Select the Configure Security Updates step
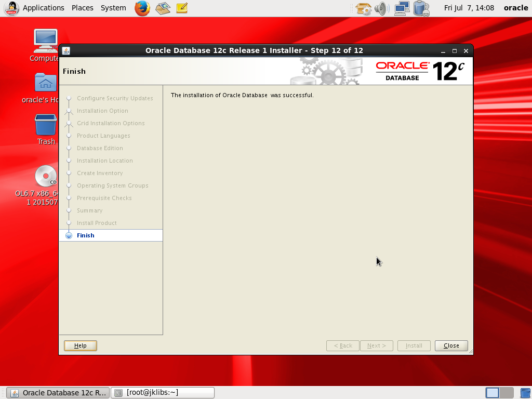Viewport: 532px width, 399px height. pyautogui.click(x=115, y=98)
